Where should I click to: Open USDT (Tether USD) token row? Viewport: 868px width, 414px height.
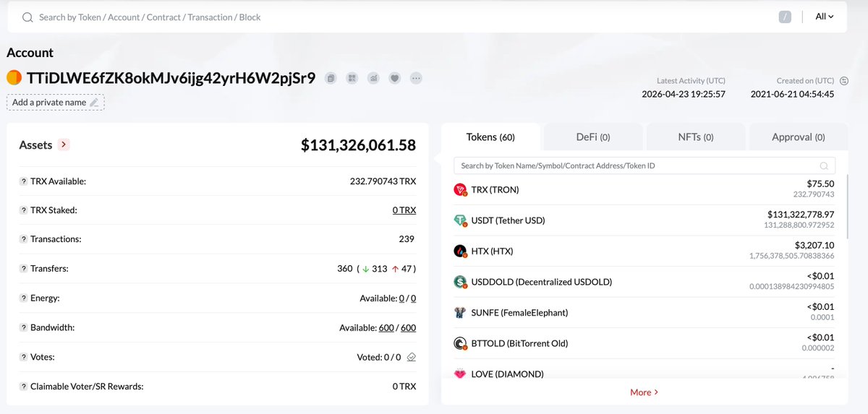click(644, 220)
